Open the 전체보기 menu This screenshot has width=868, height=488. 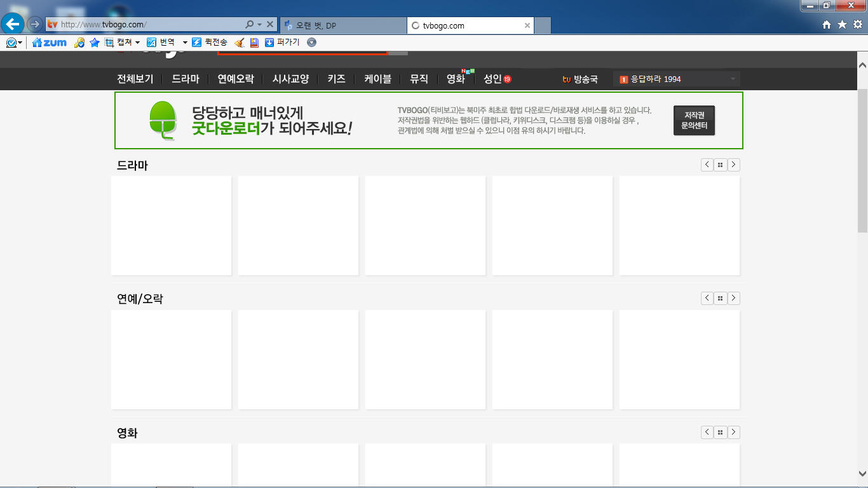coord(135,79)
